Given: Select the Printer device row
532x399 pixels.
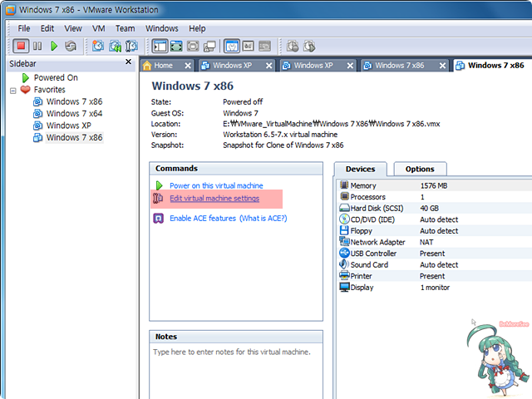Looking at the screenshot, I should [x=436, y=276].
